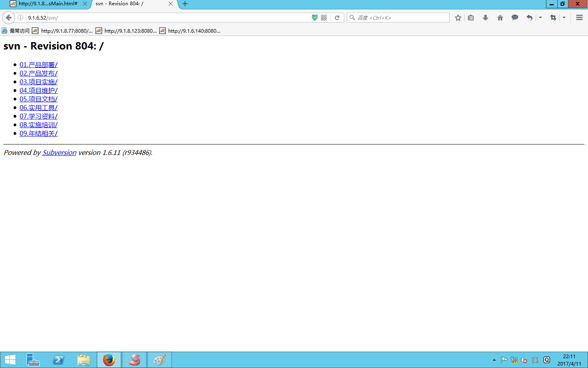Show bookmarks list icon

pos(471,18)
